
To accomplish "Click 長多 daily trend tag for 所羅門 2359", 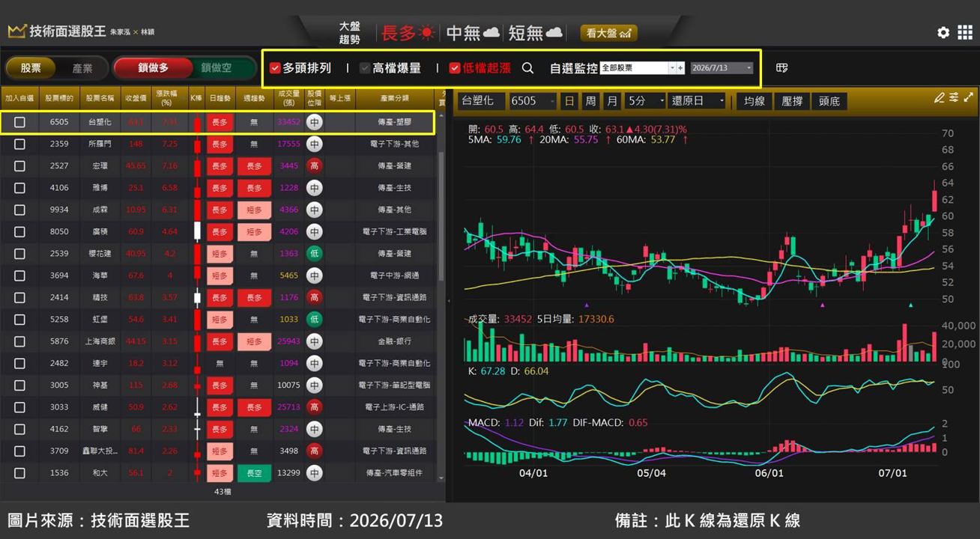I will click(x=220, y=144).
